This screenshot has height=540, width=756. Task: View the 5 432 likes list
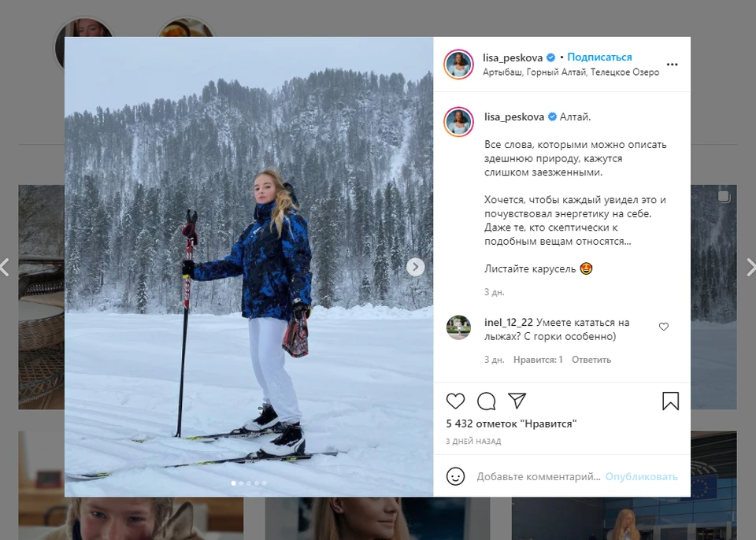coord(511,423)
